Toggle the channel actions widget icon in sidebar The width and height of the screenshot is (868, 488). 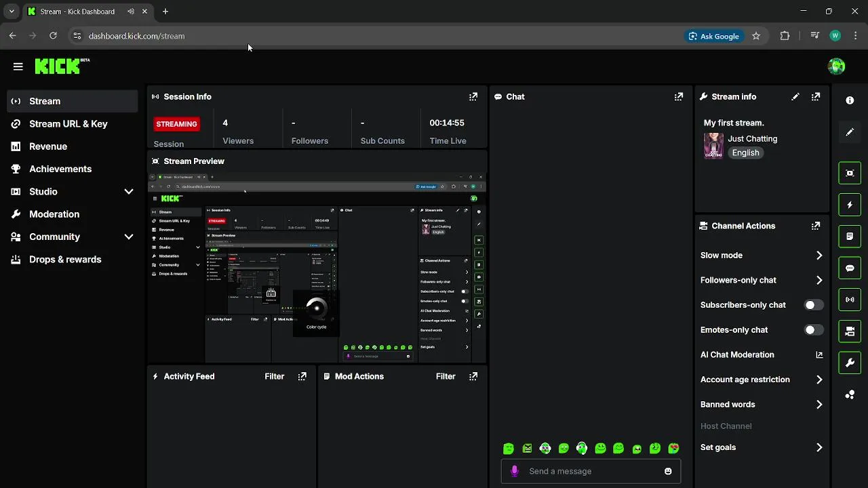(x=850, y=331)
